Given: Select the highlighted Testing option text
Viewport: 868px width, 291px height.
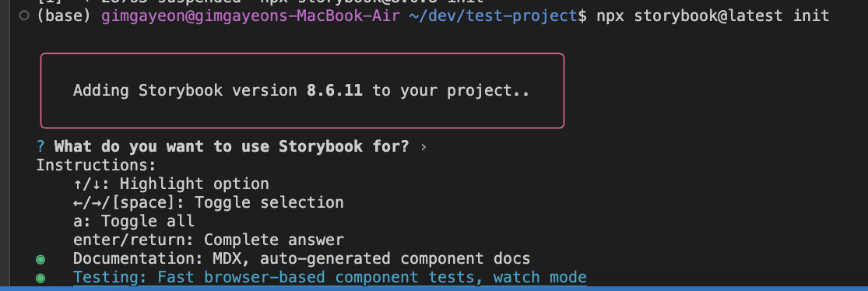Looking at the screenshot, I should (329, 277).
